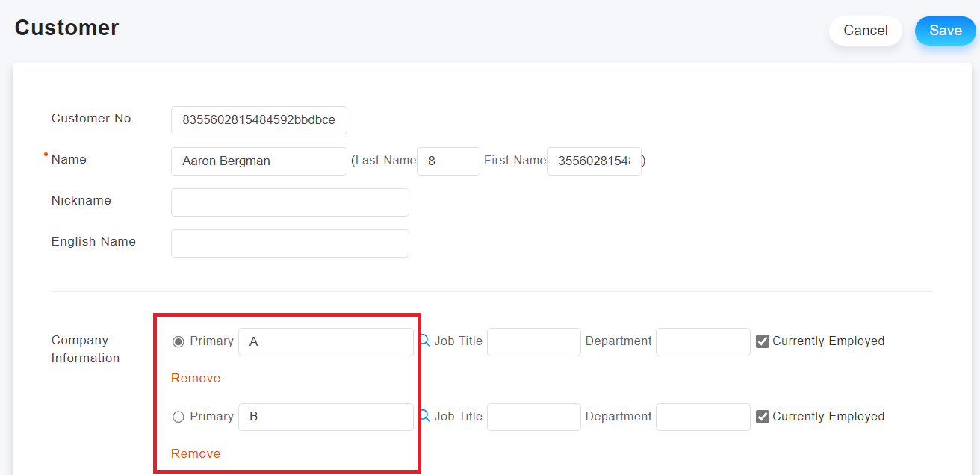Focus the Nickname text box

click(x=290, y=202)
